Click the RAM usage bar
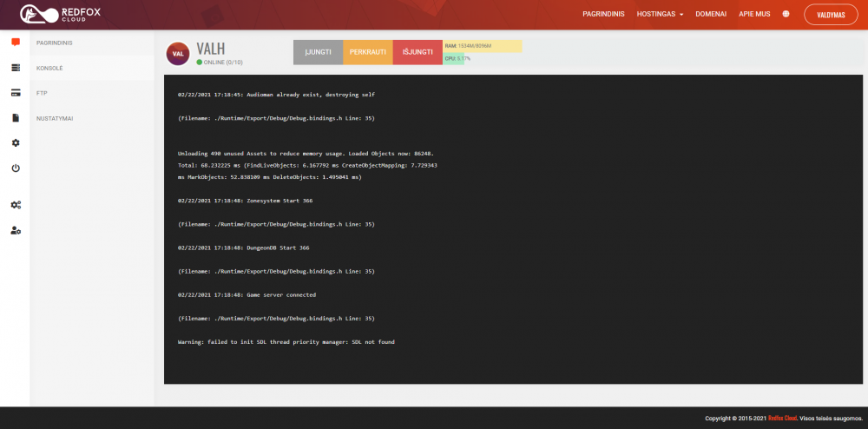Image resolution: width=868 pixels, height=429 pixels. point(483,47)
